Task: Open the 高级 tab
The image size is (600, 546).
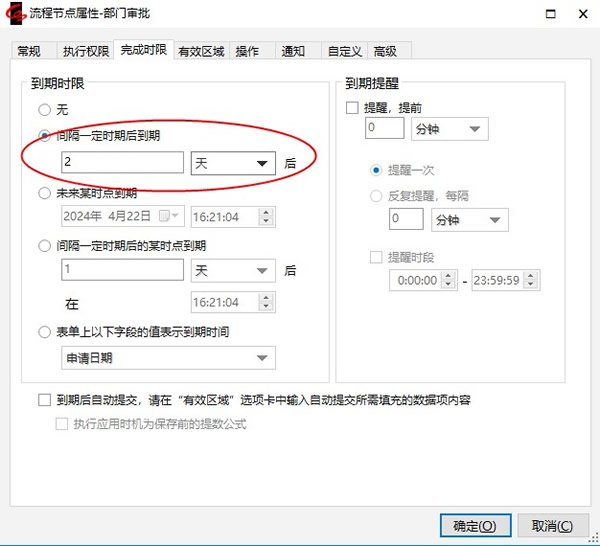Action: [x=385, y=51]
